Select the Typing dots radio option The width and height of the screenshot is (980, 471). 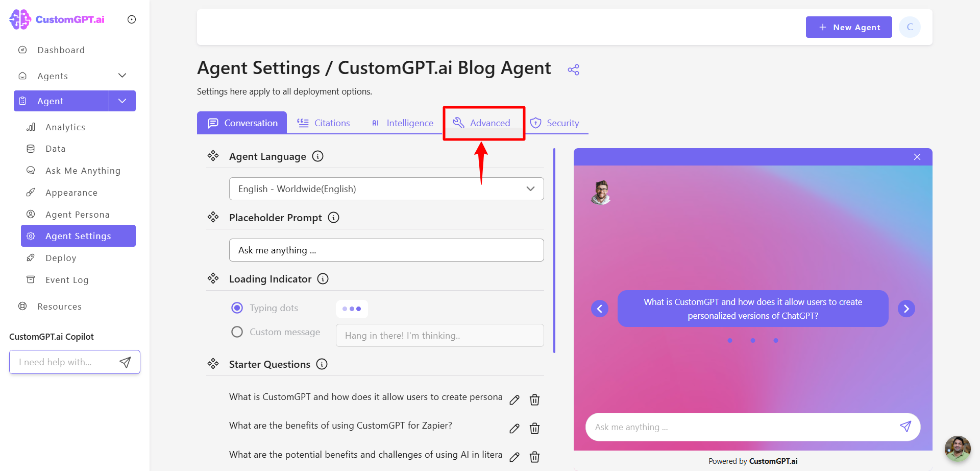[237, 308]
